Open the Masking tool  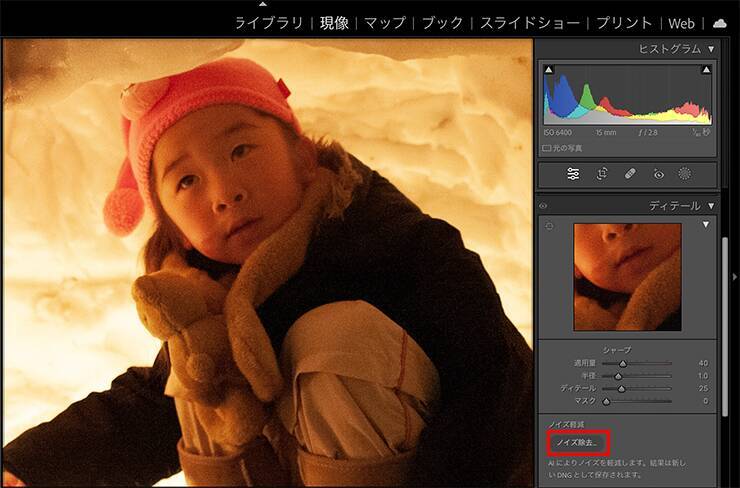click(x=685, y=174)
